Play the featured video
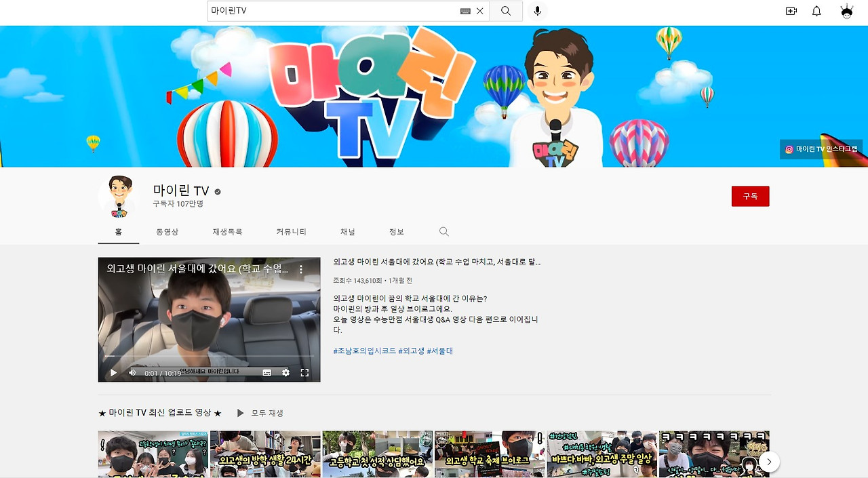Screen dimensions: 868x478 (x=114, y=373)
